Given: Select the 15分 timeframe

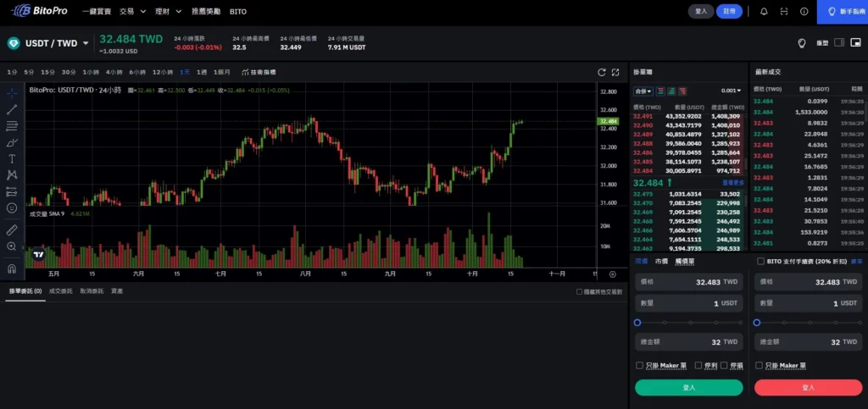Looking at the screenshot, I should tap(47, 73).
